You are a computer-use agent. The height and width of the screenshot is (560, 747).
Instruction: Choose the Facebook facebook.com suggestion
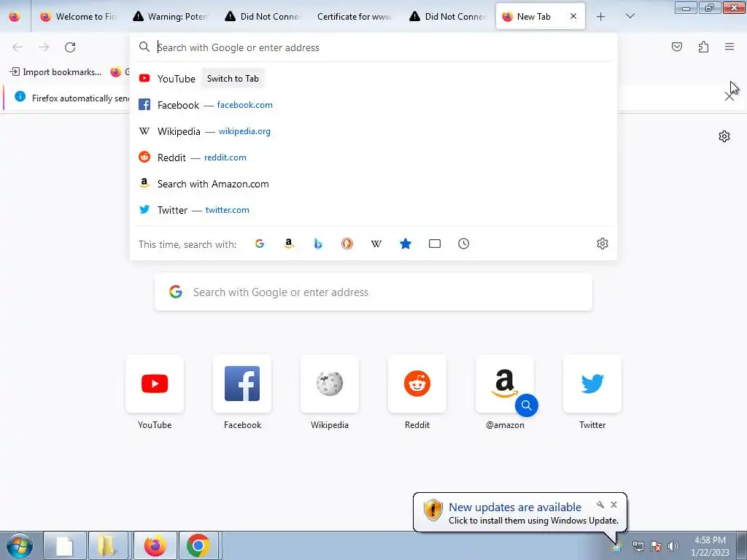click(x=373, y=105)
